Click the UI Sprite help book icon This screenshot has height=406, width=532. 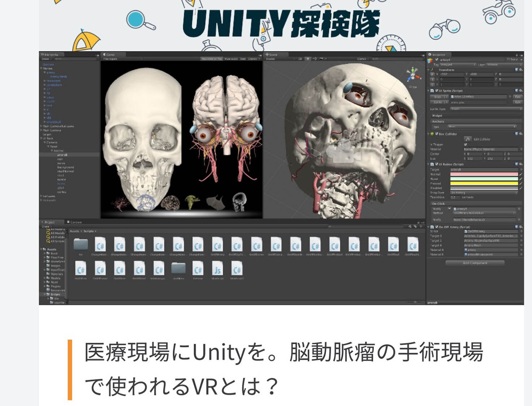pos(517,91)
